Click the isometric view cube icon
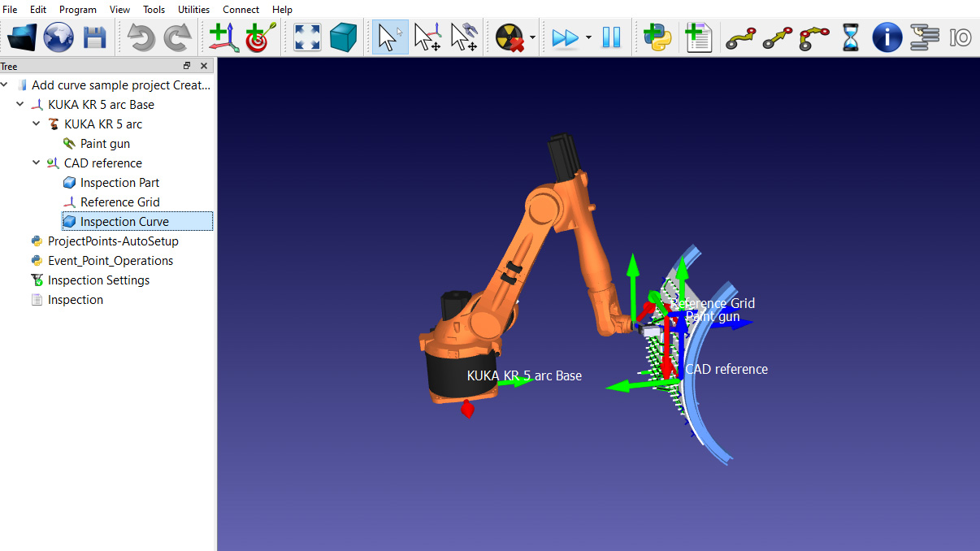 point(344,37)
